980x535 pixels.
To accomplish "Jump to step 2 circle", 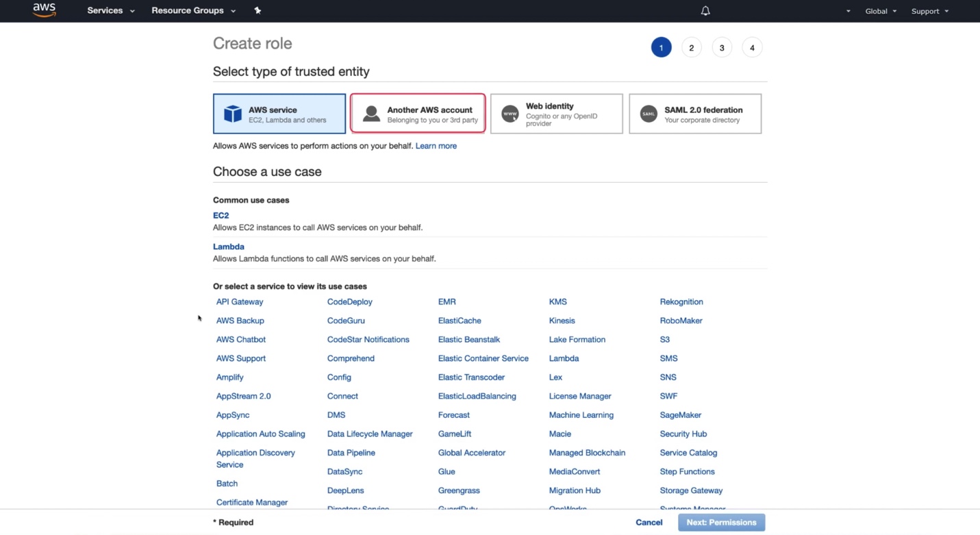I will [692, 47].
